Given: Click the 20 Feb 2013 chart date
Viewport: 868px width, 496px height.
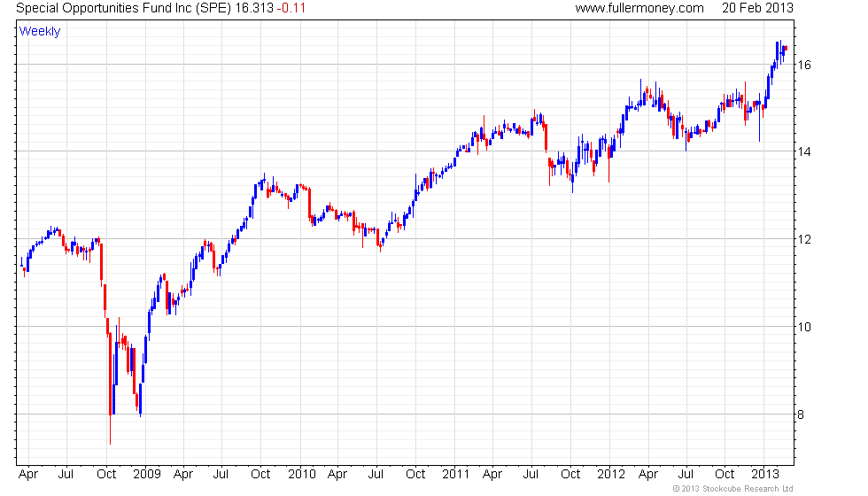Looking at the screenshot, I should click(758, 8).
